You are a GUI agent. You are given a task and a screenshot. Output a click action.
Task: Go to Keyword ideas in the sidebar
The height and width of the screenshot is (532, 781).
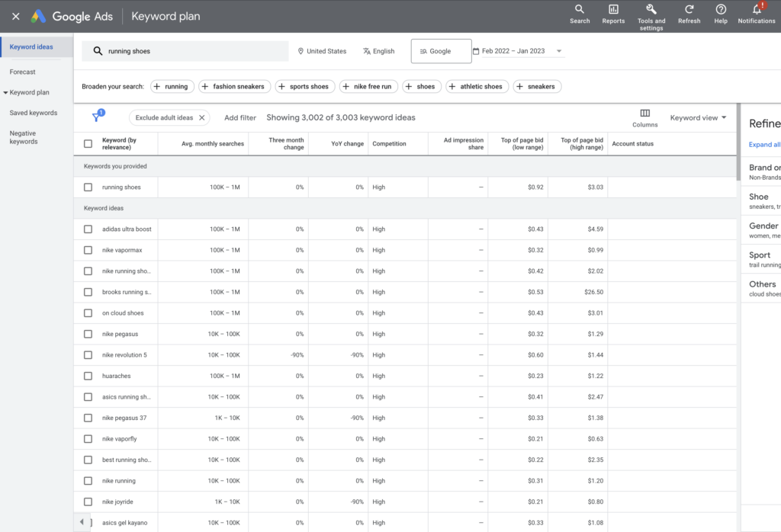click(31, 46)
